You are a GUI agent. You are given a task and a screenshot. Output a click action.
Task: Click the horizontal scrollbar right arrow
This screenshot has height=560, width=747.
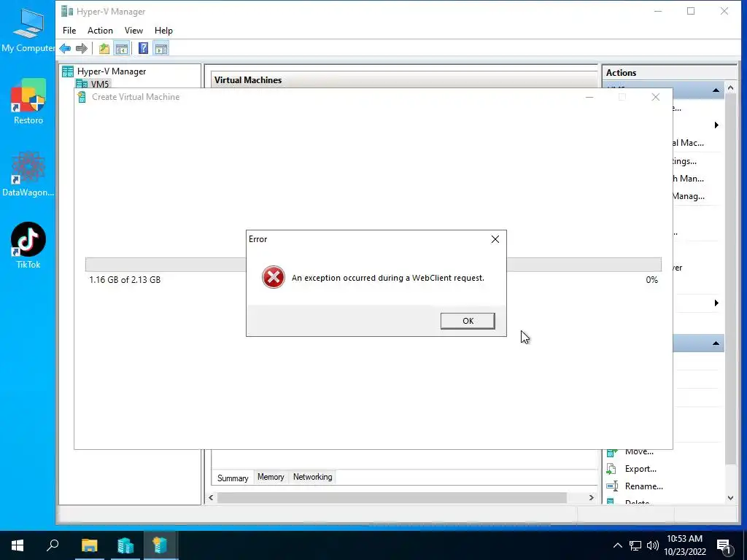(591, 497)
